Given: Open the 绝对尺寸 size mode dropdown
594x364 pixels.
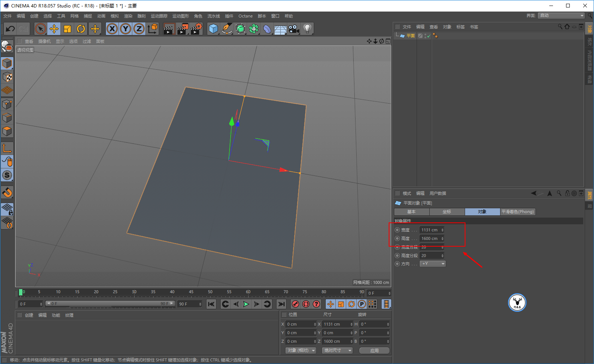Looking at the screenshot, I should coord(337,351).
